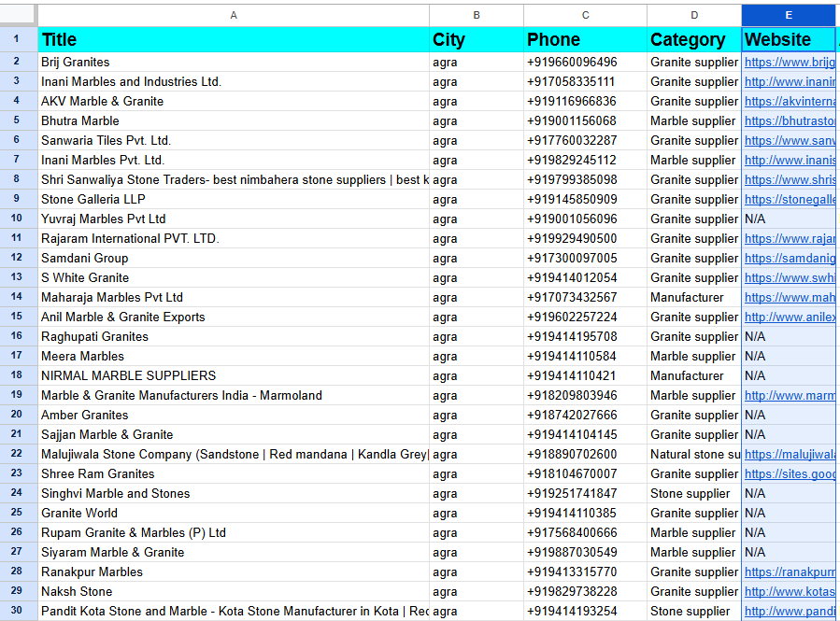Click the City header cell
The image size is (840, 621).
pyautogui.click(x=477, y=39)
